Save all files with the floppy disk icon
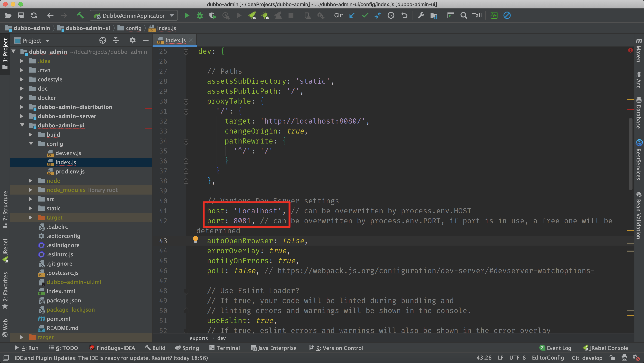 [21, 16]
